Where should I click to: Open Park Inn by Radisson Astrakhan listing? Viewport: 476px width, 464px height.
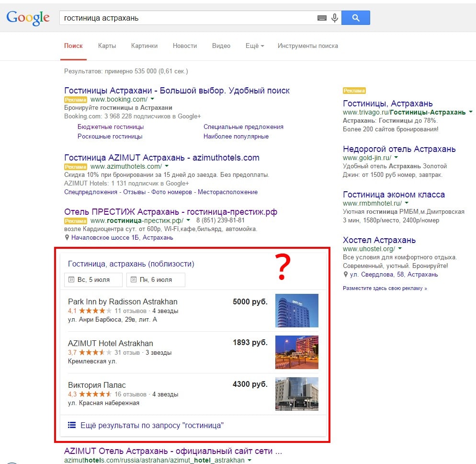coord(123,302)
